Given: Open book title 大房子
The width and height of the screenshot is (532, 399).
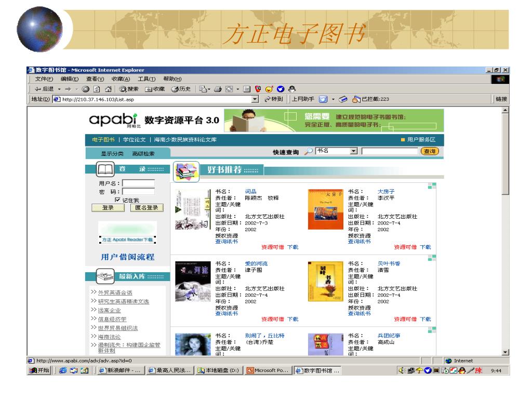Looking at the screenshot, I should point(386,192).
